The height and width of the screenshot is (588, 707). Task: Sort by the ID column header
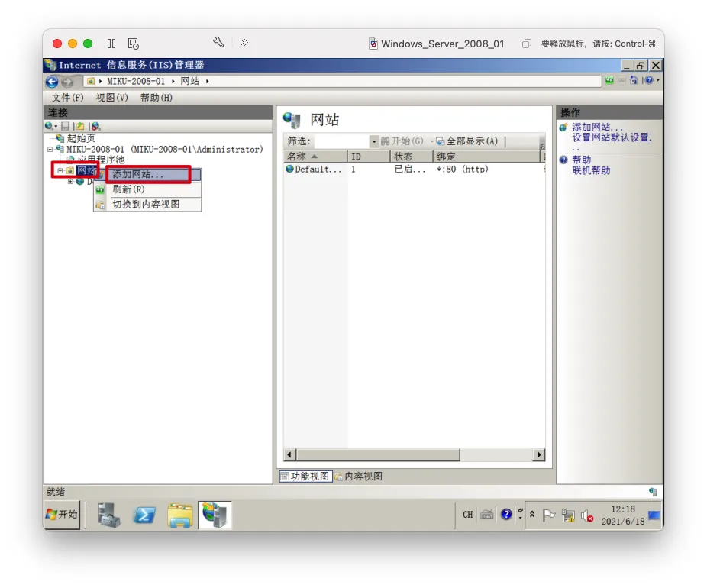(368, 157)
